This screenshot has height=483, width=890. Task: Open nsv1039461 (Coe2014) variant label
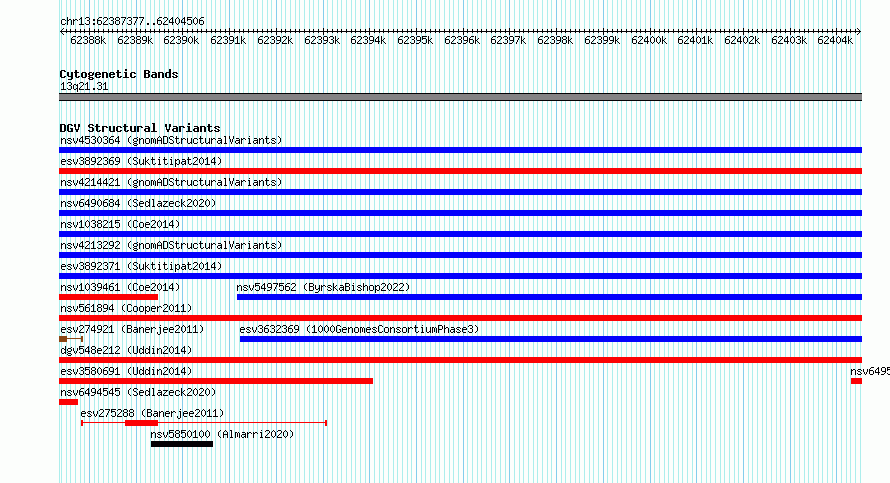120,287
